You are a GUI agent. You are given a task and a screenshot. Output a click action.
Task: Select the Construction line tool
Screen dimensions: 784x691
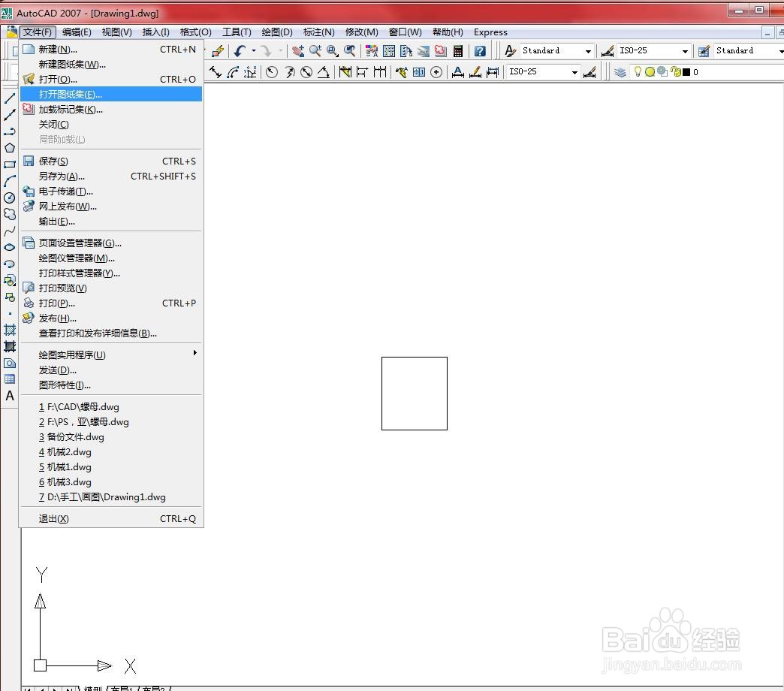(10, 115)
